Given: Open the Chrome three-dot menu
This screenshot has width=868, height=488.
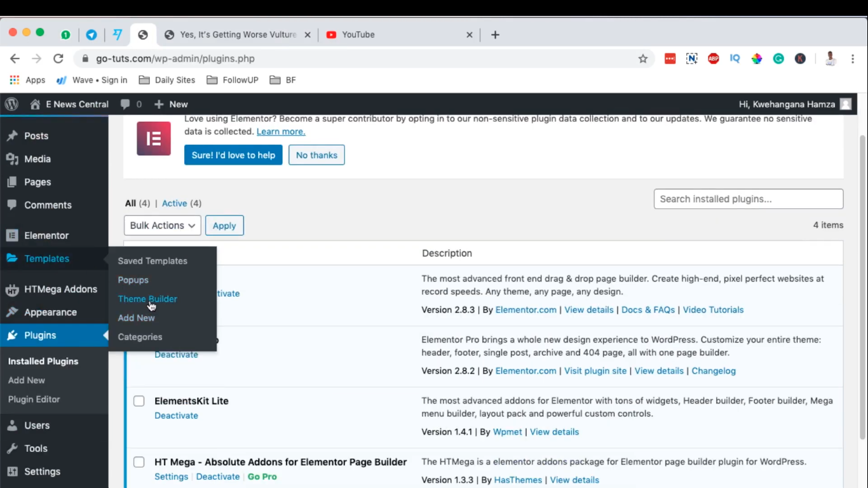Looking at the screenshot, I should (853, 58).
